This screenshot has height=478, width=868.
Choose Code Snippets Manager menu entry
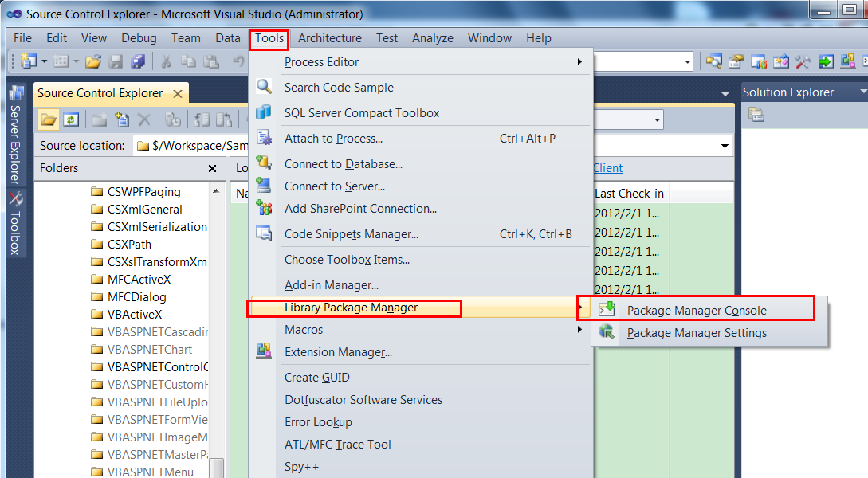(x=419, y=234)
